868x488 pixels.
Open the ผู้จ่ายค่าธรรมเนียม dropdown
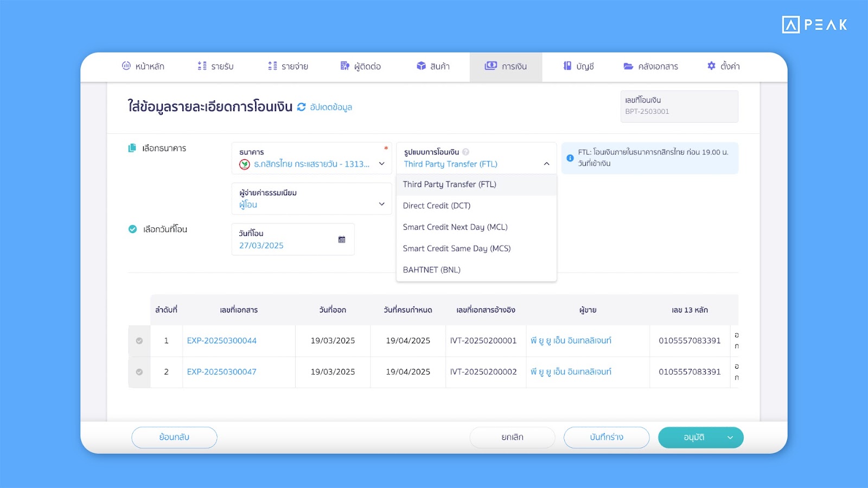click(x=381, y=204)
